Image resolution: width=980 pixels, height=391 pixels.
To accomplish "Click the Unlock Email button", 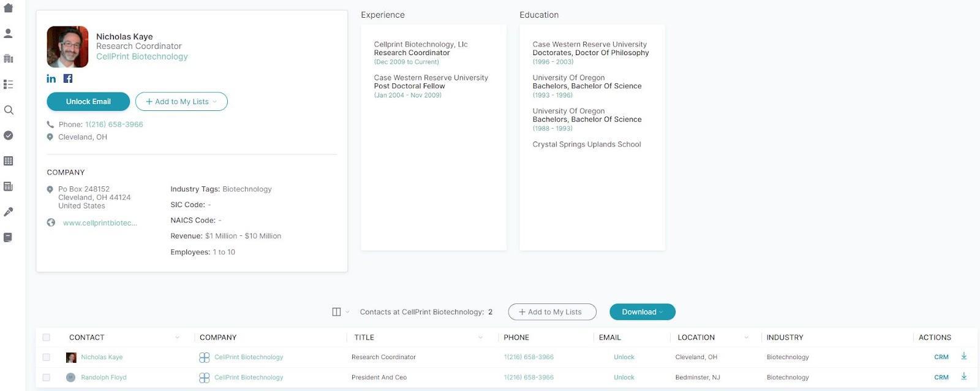I will (88, 102).
